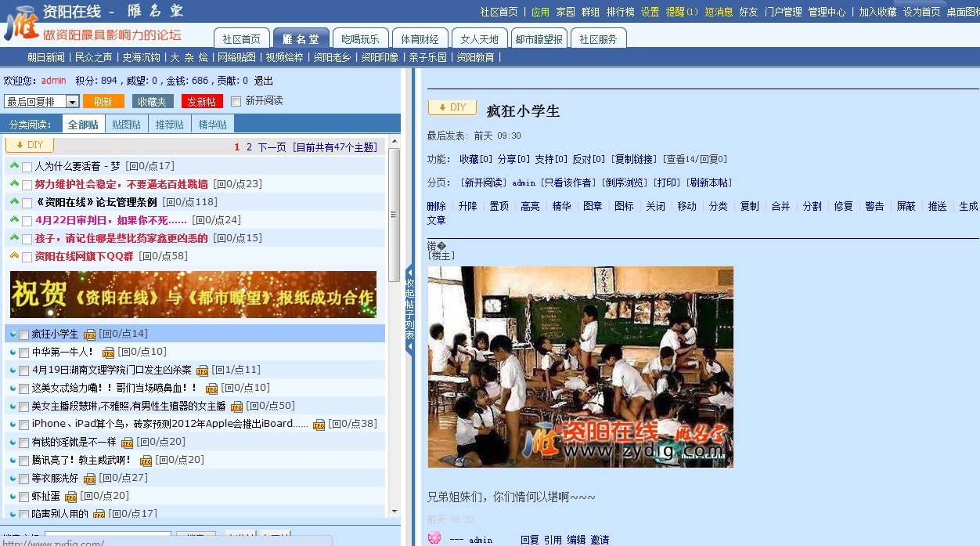The width and height of the screenshot is (980, 546).
Task: Open the 资阳教育 sub-board link
Action: [x=476, y=57]
